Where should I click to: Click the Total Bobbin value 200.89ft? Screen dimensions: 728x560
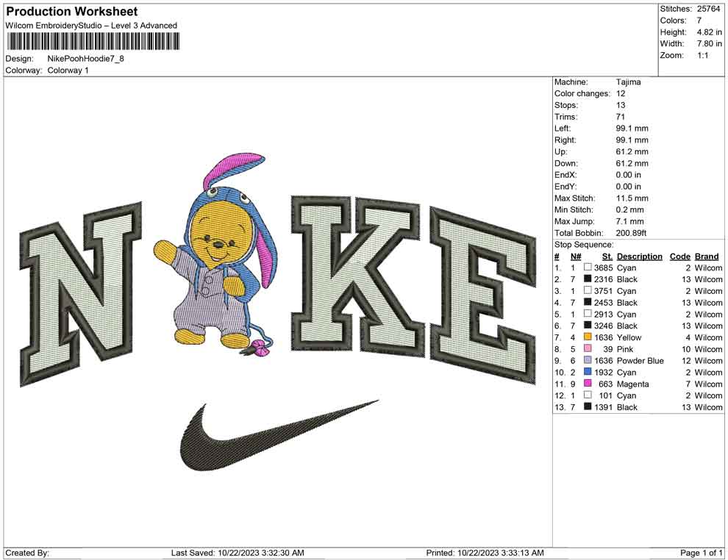[631, 233]
